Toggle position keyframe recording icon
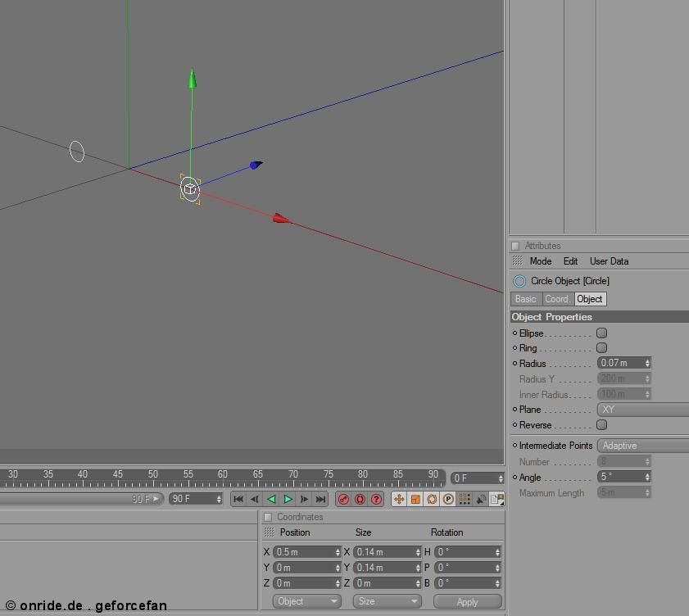 tap(399, 499)
